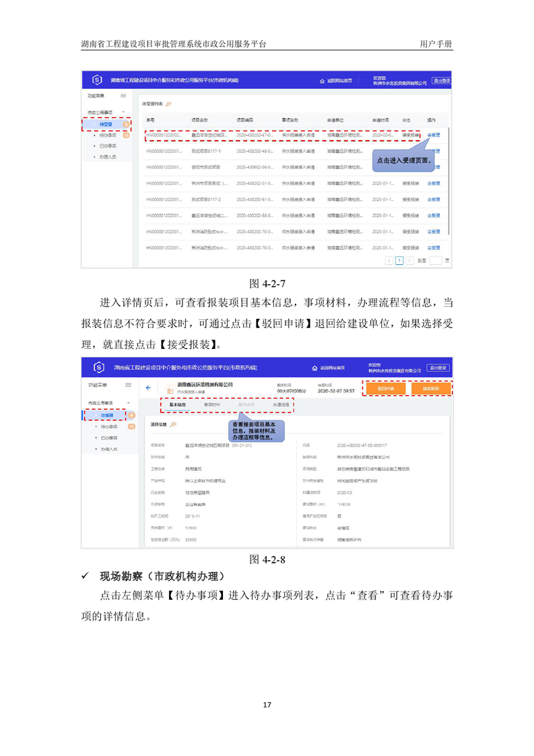This screenshot has height=756, width=534.
Task: Click 去受理 for the 鑫远洋湖世纪城区 row
Action: coord(433,135)
